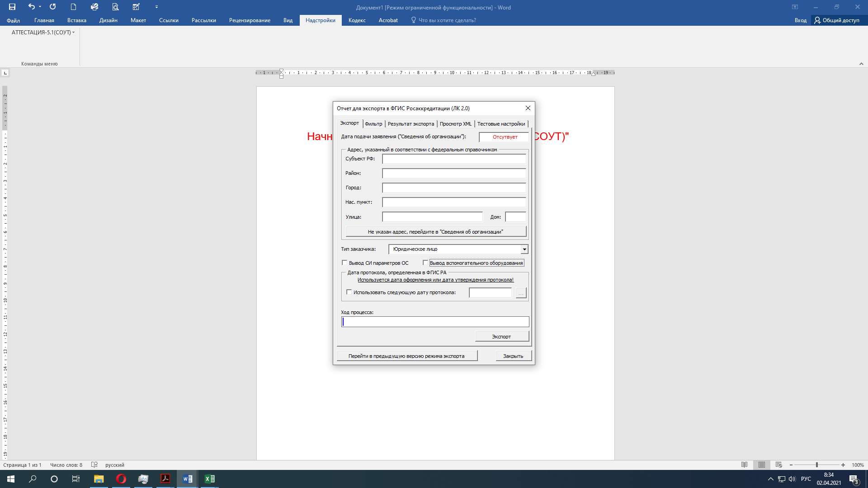Switch to Print Layout view icon
Viewport: 868px width, 488px height.
coord(762,465)
